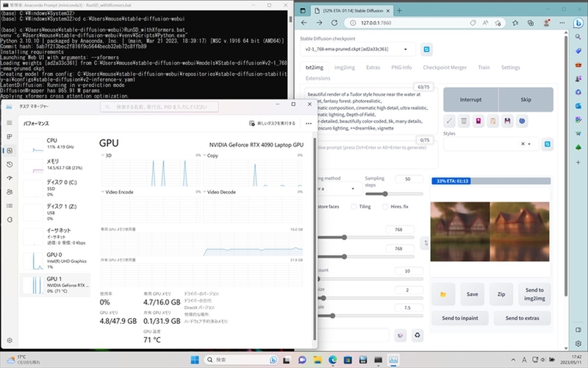Open Startup apps in Task Manager sidebar
The image size is (588, 368).
coord(10,178)
